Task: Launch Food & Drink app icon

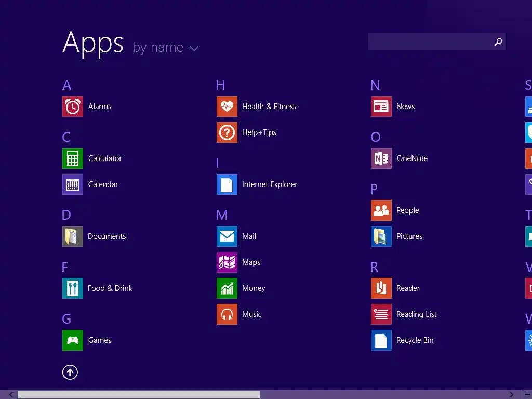Action: (73, 288)
